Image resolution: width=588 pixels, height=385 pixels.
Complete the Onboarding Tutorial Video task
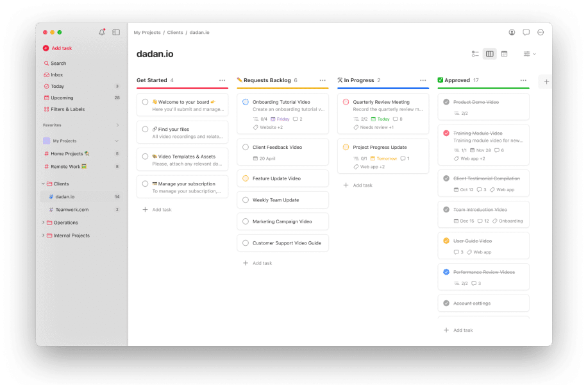coord(245,102)
